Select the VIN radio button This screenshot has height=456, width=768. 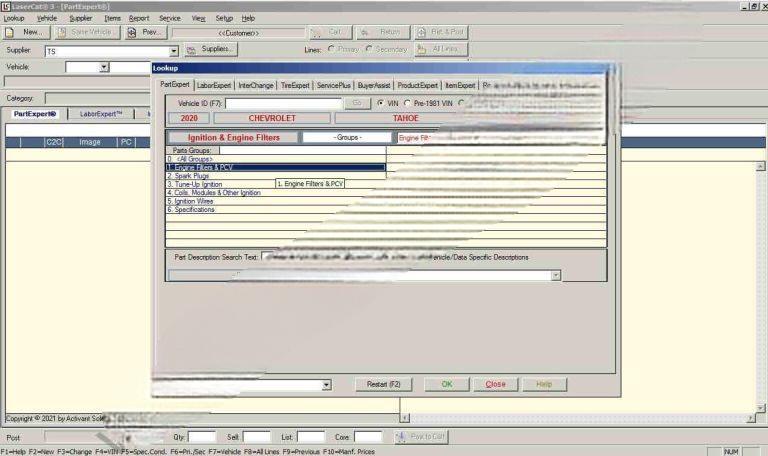click(381, 103)
